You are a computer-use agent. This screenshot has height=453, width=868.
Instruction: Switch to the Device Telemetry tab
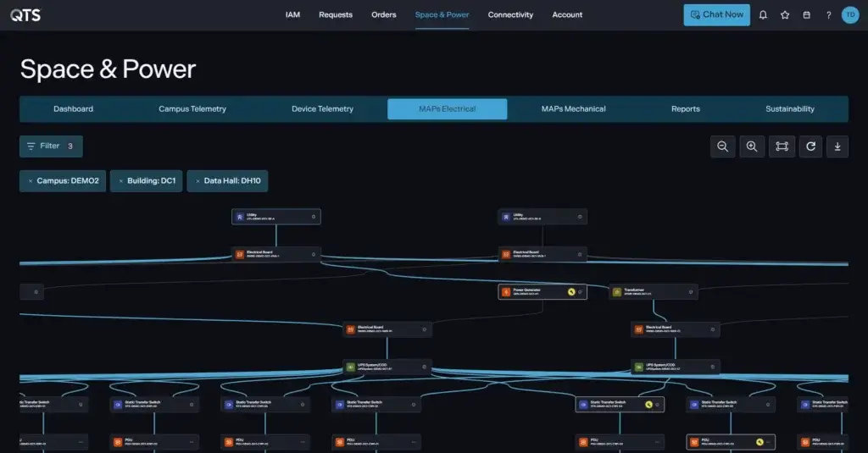click(x=322, y=109)
